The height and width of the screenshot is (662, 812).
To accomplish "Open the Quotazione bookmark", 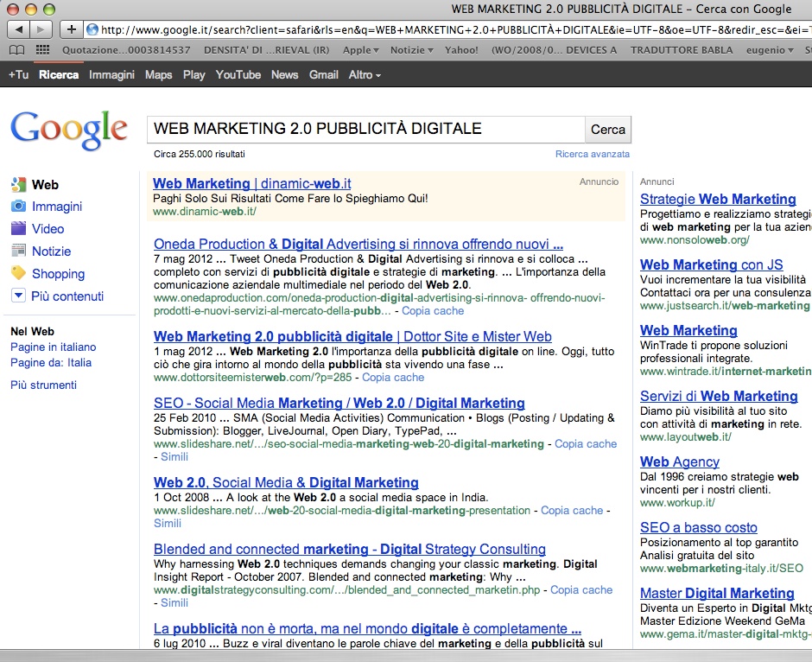I will [126, 50].
